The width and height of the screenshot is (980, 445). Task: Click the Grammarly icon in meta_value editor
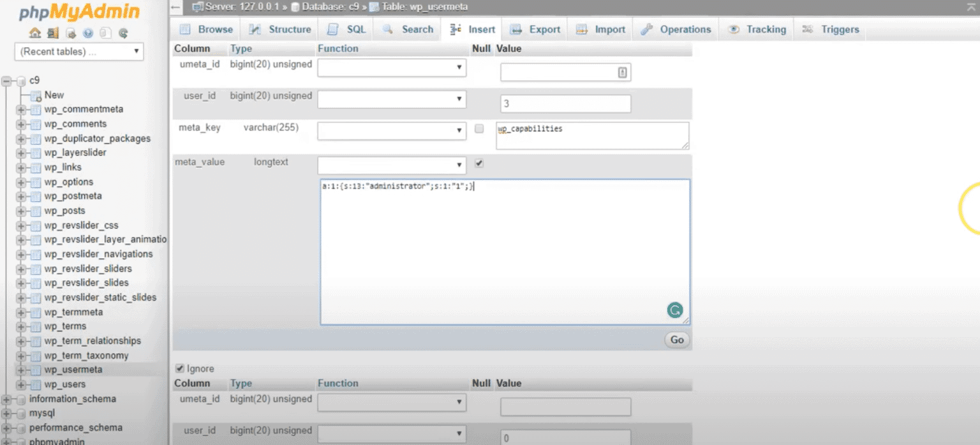(x=676, y=310)
